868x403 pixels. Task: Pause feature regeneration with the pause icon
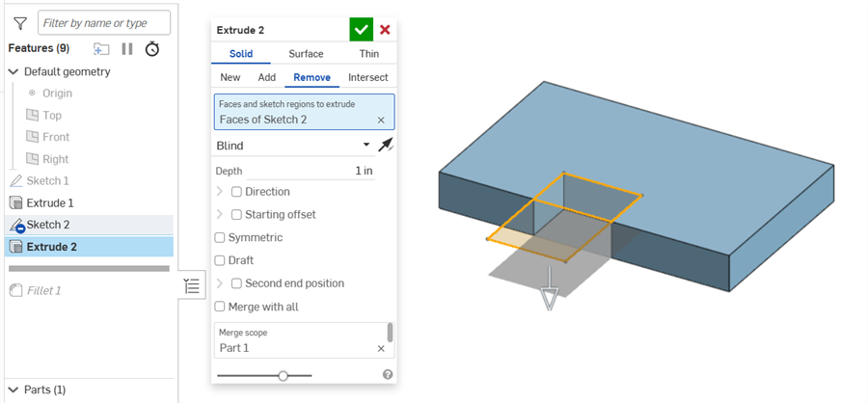[x=127, y=48]
